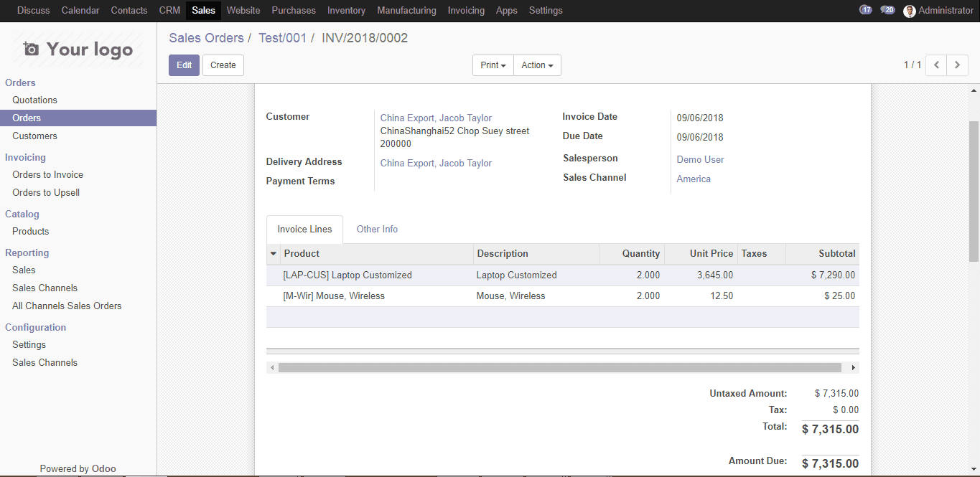The height and width of the screenshot is (477, 980).
Task: Click the $ 7,290.00 subtotal cell
Action: tap(823, 275)
